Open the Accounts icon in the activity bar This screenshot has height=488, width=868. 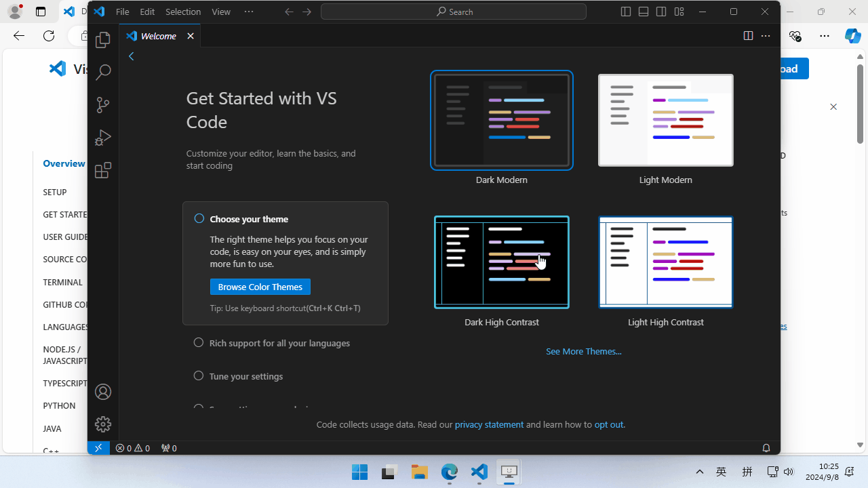pyautogui.click(x=102, y=392)
